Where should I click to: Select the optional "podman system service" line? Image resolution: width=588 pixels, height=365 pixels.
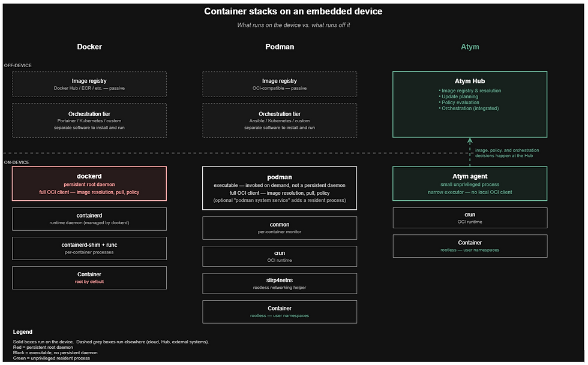click(280, 201)
